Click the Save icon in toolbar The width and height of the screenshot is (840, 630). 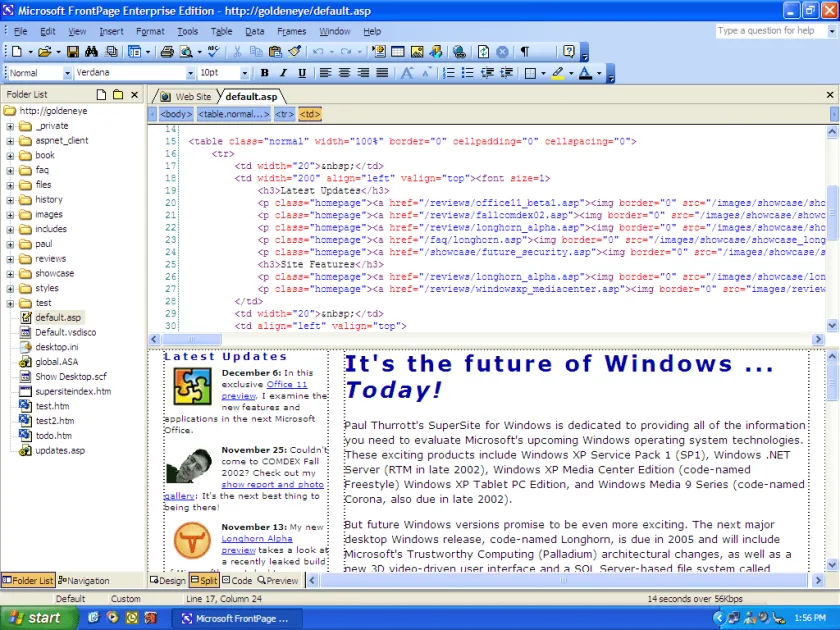coord(72,51)
